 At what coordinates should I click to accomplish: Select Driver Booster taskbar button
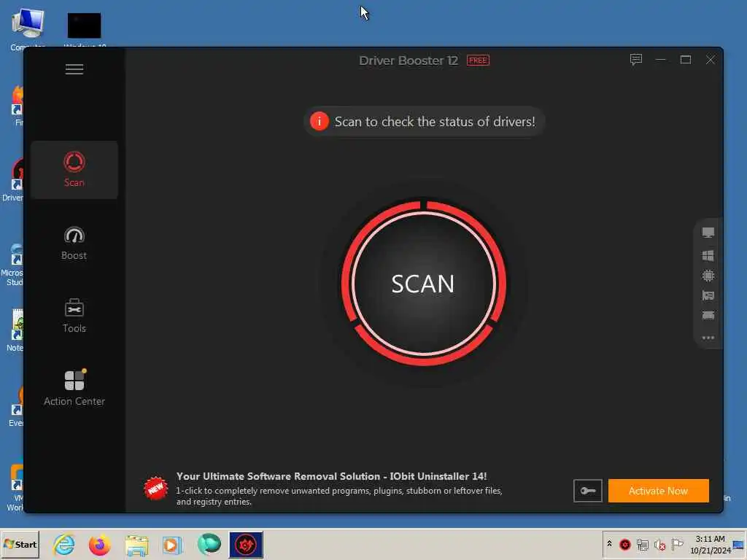pyautogui.click(x=246, y=545)
